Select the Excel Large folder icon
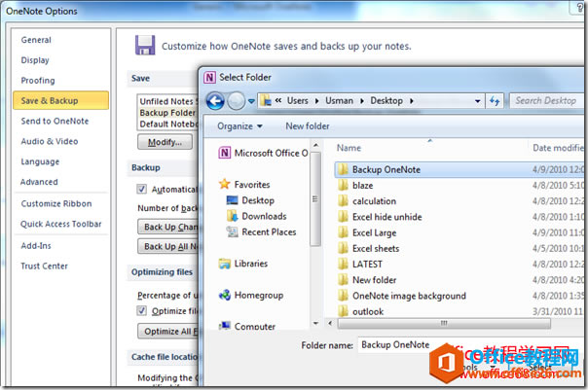The width and height of the screenshot is (588, 390). [343, 232]
